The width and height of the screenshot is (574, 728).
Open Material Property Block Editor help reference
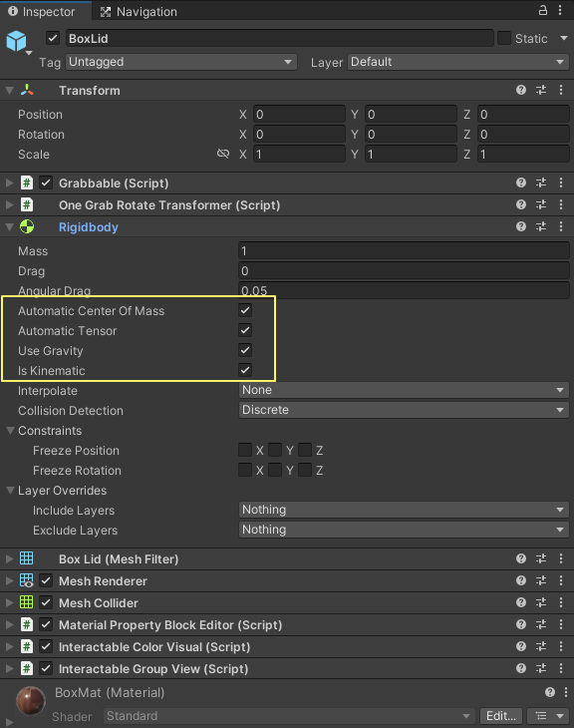click(521, 624)
